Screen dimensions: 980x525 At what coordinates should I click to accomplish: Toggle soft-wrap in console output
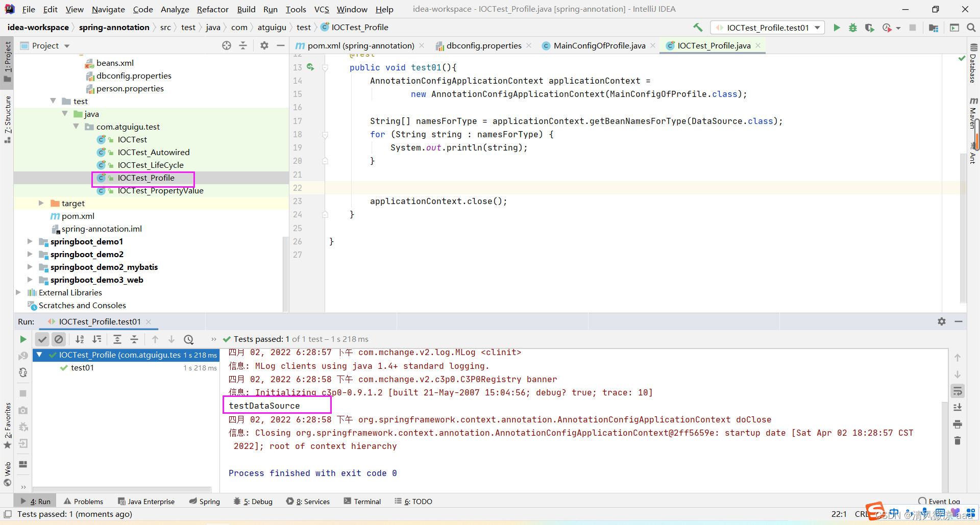958,391
